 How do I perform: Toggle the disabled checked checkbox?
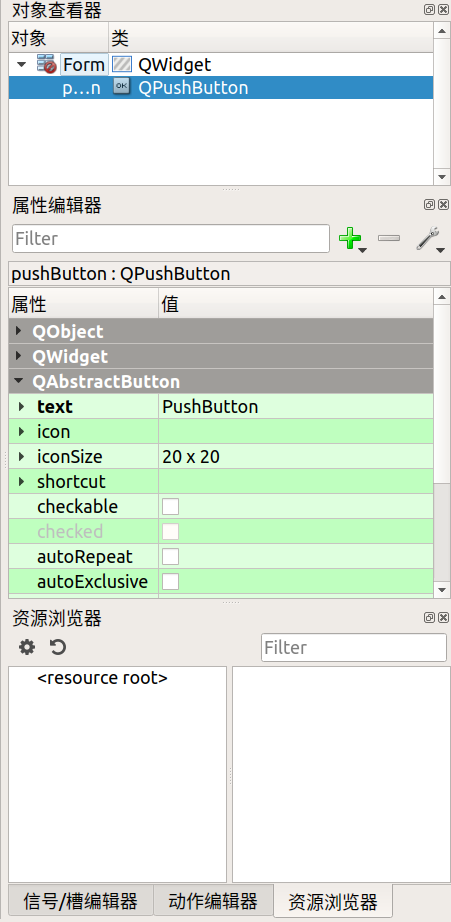click(x=171, y=532)
